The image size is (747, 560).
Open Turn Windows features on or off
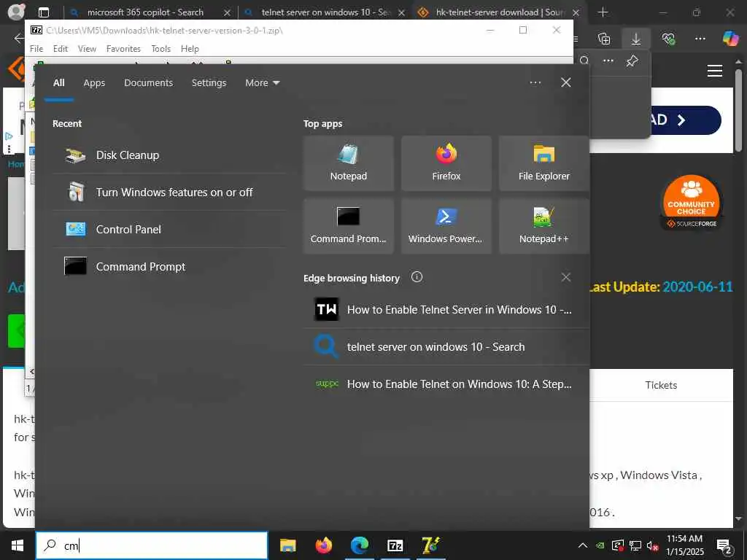click(x=169, y=192)
